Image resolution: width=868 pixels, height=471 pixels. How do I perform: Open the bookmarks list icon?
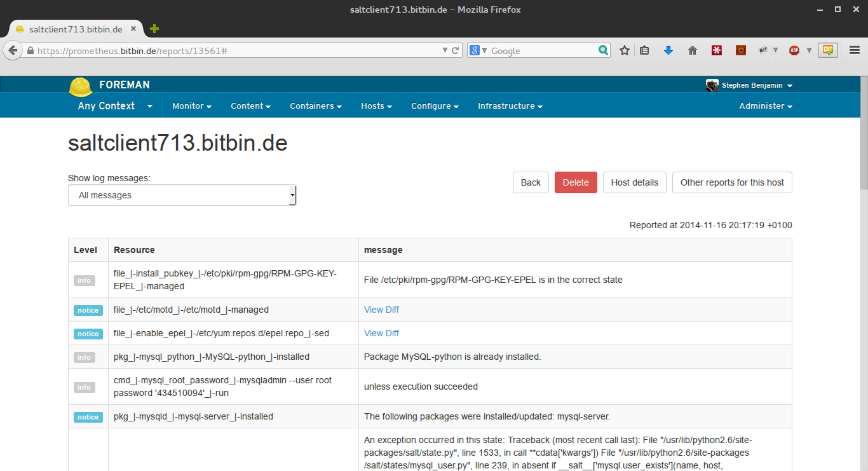[x=644, y=50]
